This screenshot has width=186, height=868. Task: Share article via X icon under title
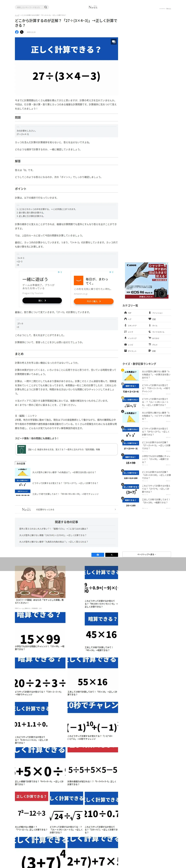click(22, 32)
